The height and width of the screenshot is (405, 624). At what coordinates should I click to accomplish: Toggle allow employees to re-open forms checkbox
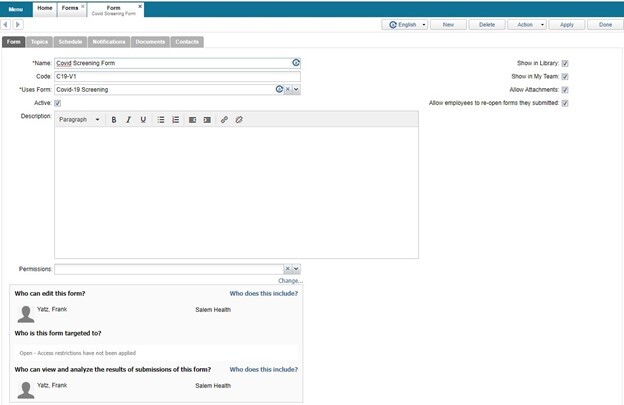tap(565, 103)
